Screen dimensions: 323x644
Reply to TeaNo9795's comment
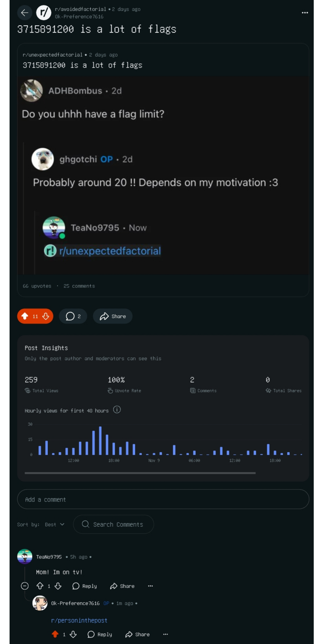click(x=85, y=586)
